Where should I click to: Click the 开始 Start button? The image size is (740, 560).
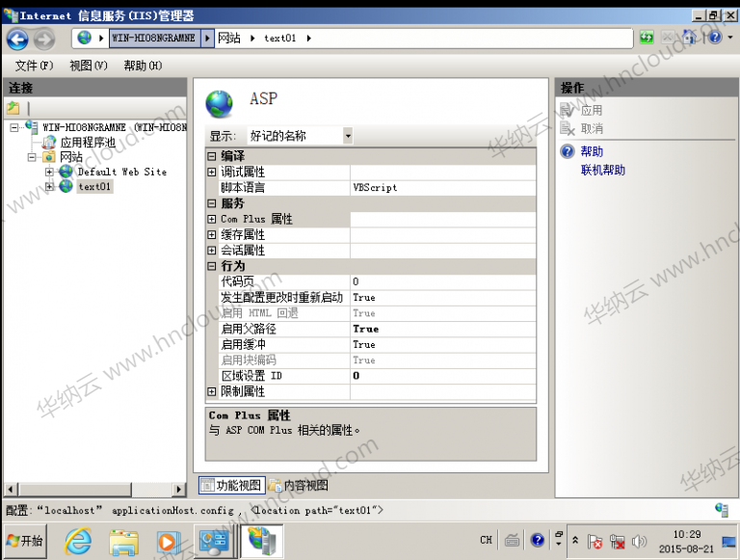point(25,541)
